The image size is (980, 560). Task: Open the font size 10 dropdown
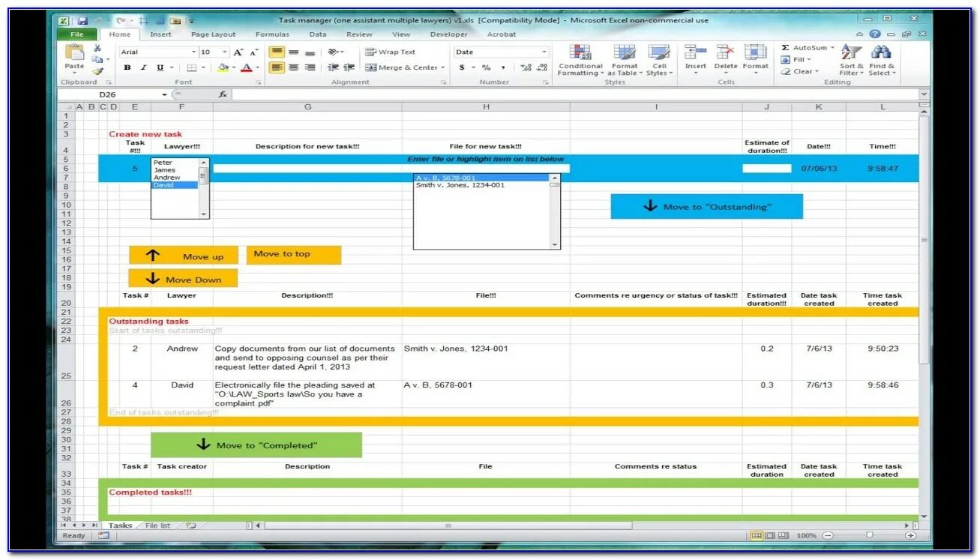(225, 52)
